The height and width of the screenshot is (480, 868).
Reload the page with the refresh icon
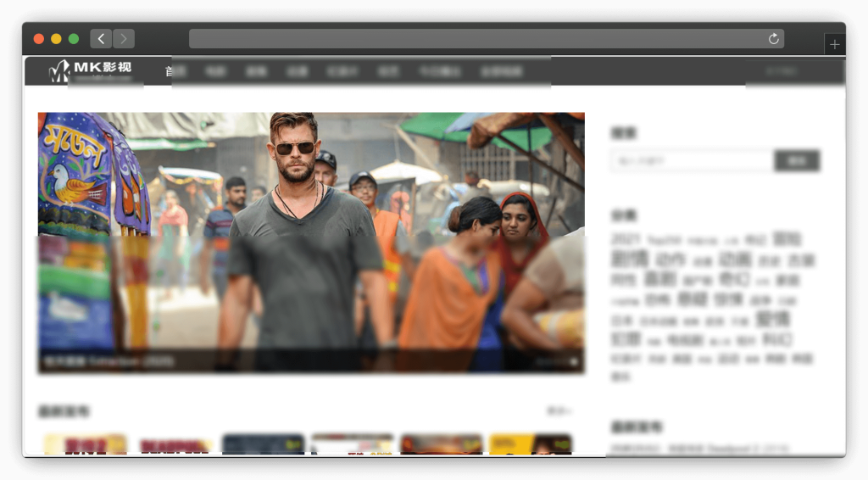pyautogui.click(x=773, y=39)
